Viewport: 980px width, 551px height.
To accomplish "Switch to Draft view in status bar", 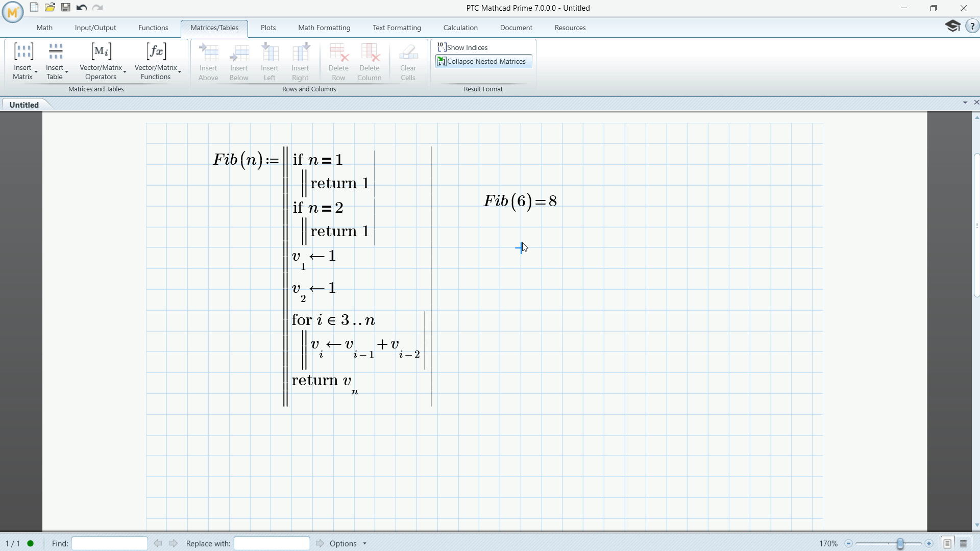I will click(964, 543).
